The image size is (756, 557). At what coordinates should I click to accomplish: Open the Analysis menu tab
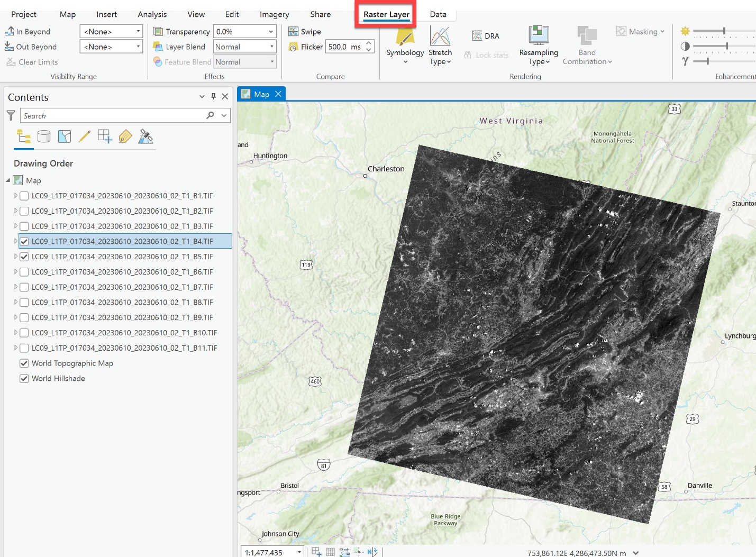point(152,14)
